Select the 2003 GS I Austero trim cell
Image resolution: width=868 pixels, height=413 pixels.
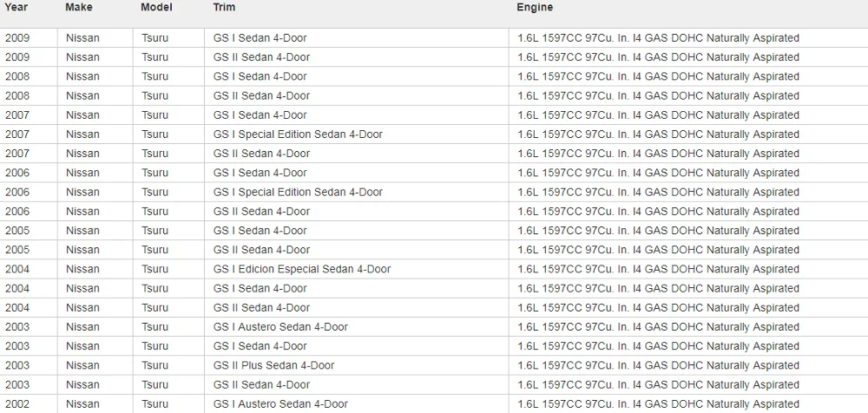click(x=280, y=327)
